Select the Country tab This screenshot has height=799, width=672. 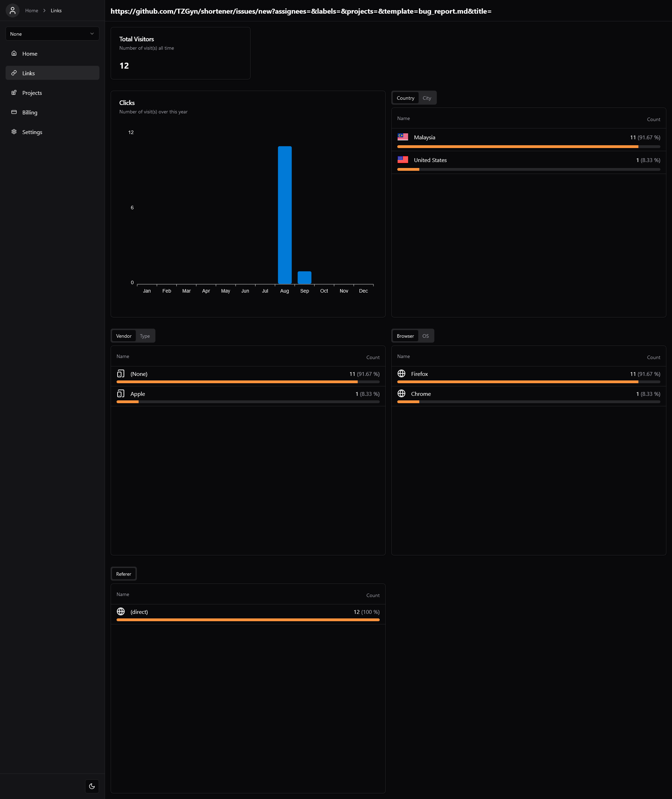405,98
